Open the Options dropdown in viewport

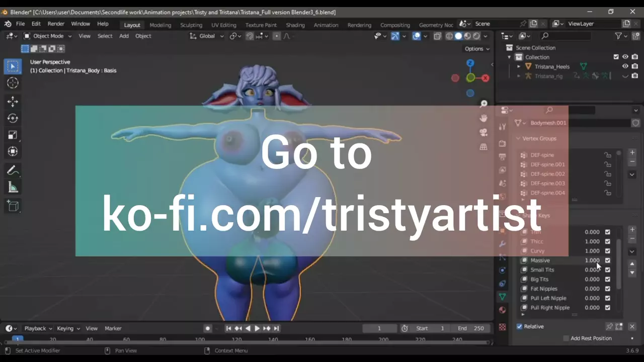tap(477, 49)
